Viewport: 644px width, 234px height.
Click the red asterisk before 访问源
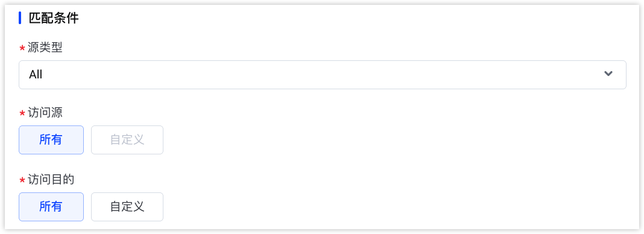click(22, 113)
